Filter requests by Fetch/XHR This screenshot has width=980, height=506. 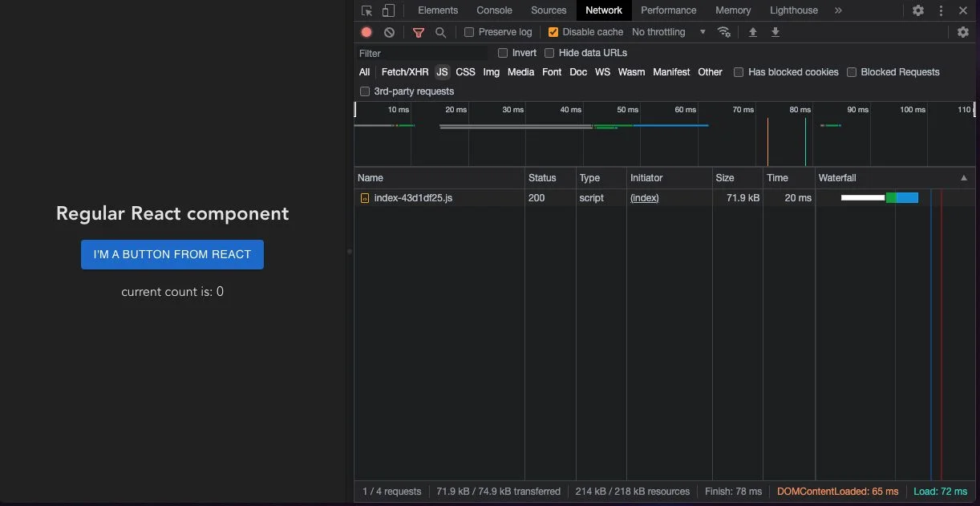tap(405, 72)
